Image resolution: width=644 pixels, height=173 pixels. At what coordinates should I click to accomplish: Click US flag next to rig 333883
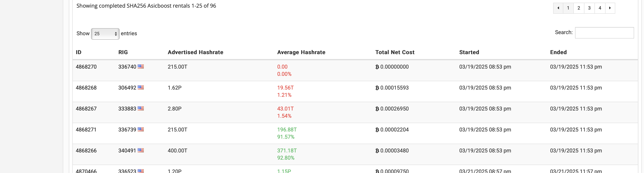click(141, 108)
